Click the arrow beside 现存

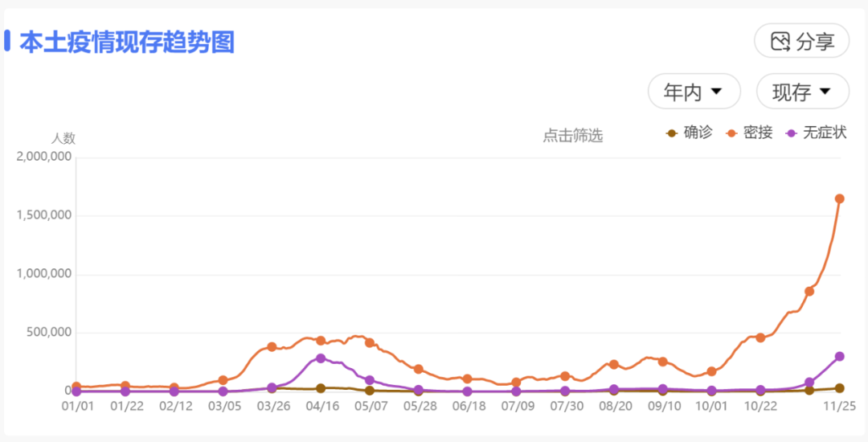point(825,92)
